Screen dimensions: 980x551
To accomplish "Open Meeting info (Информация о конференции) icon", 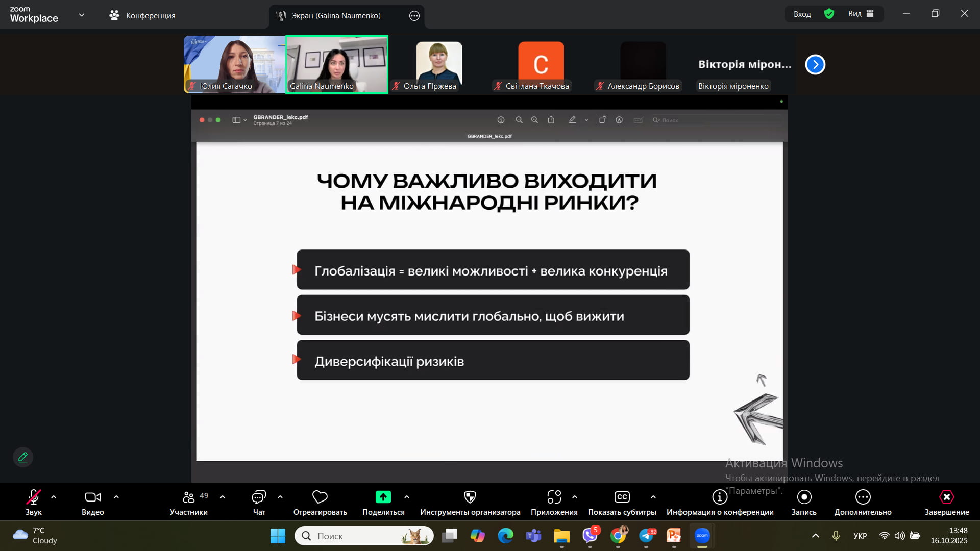I will (x=720, y=497).
